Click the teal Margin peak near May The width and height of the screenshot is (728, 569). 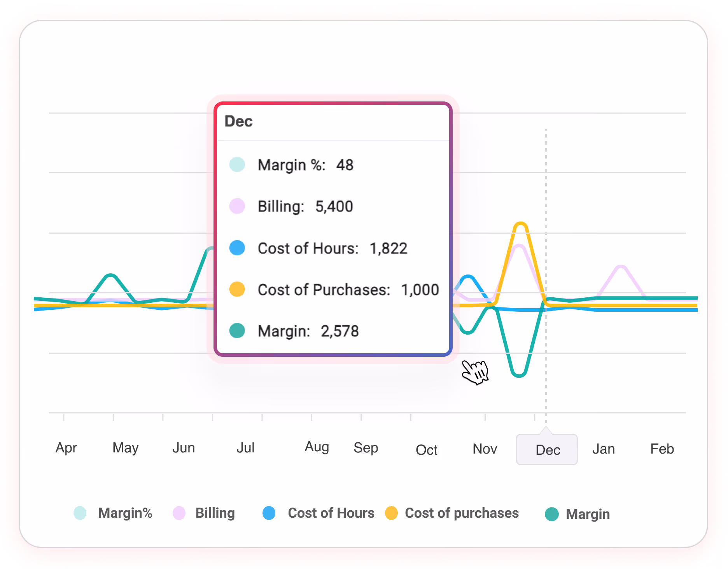(111, 276)
